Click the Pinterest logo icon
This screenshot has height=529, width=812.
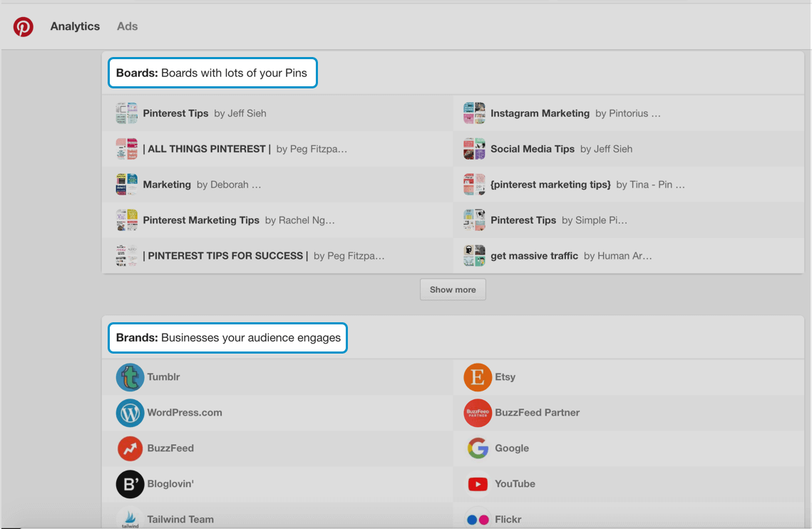24,26
